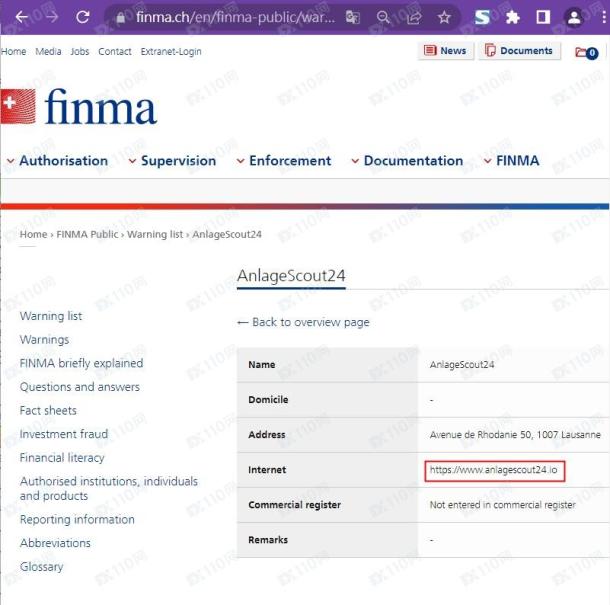Image resolution: width=610 pixels, height=605 pixels.
Task: Open the browser profile avatar icon
Action: (x=574, y=17)
